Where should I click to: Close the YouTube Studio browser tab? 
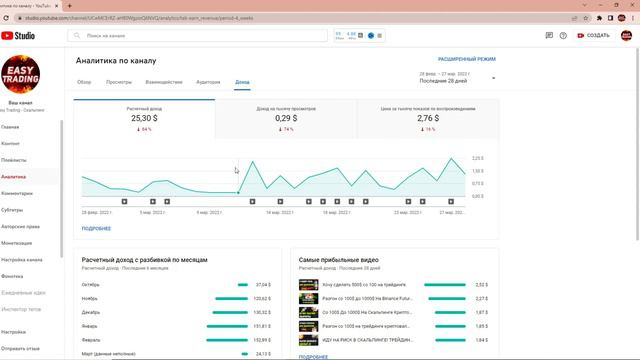[x=56, y=6]
